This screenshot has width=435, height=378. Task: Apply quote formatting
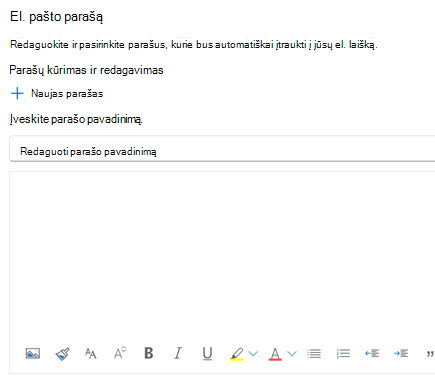[430, 354]
